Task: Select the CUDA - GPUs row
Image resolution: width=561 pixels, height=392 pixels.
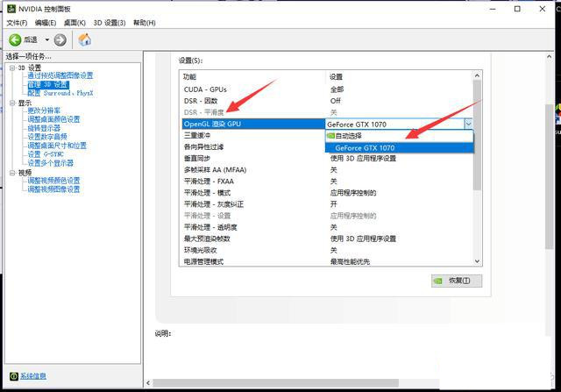Action: 327,89
